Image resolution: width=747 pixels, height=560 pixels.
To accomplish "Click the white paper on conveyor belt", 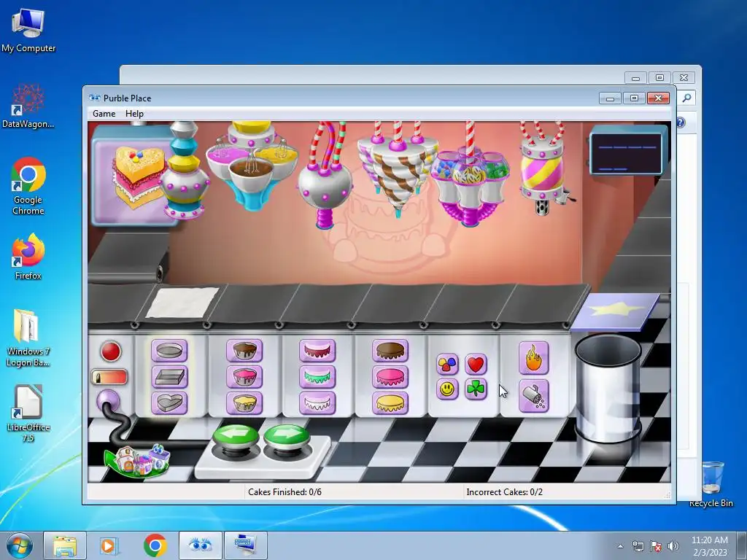I will 182,303.
